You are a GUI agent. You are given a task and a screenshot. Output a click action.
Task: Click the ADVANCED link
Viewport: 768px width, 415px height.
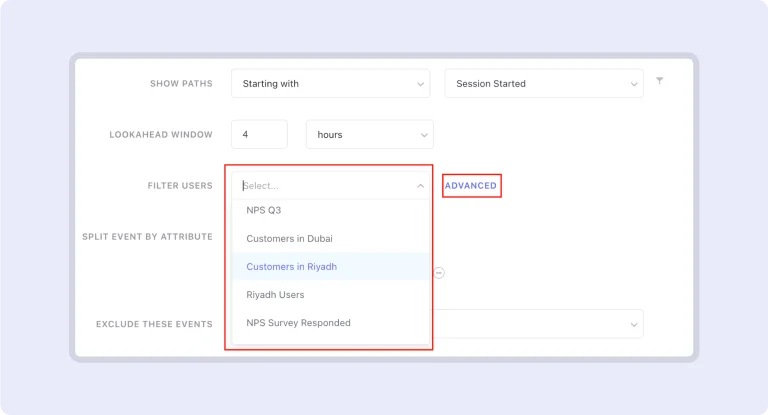[x=470, y=186]
